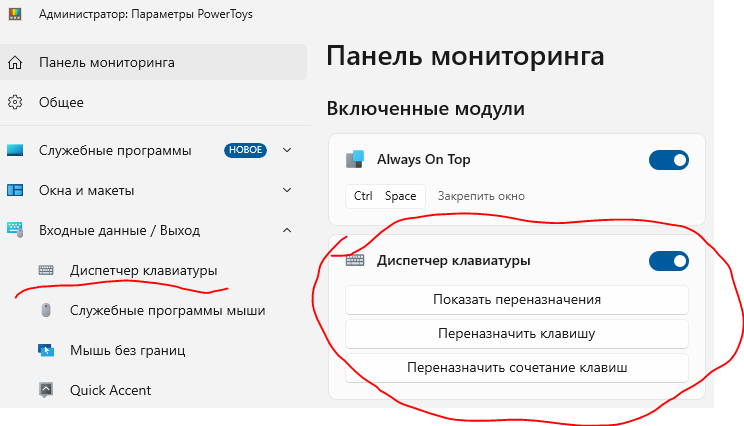Click the Служебные программы monitor icon
The height and width of the screenshot is (426, 744).
coord(15,150)
